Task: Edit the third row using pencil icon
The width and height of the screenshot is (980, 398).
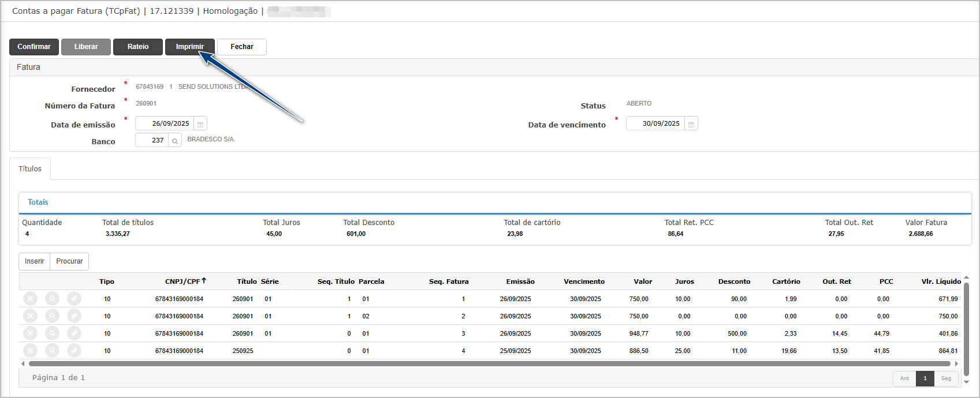Action: click(74, 333)
